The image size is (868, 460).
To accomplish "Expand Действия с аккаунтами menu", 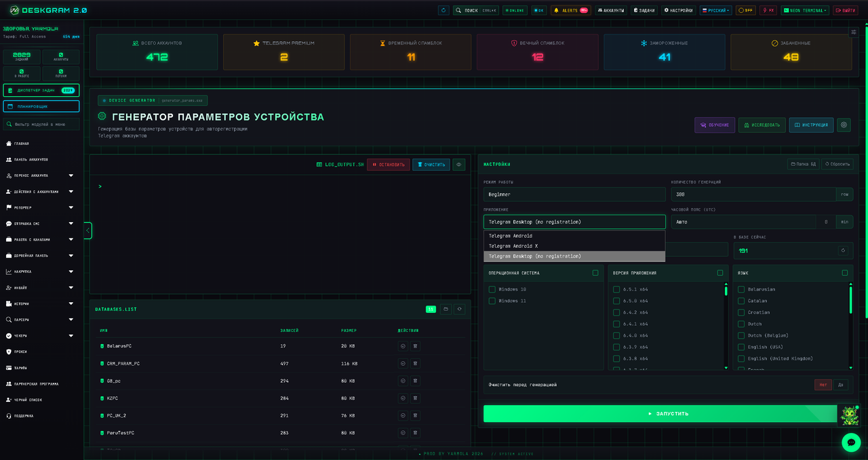I will pos(41,192).
